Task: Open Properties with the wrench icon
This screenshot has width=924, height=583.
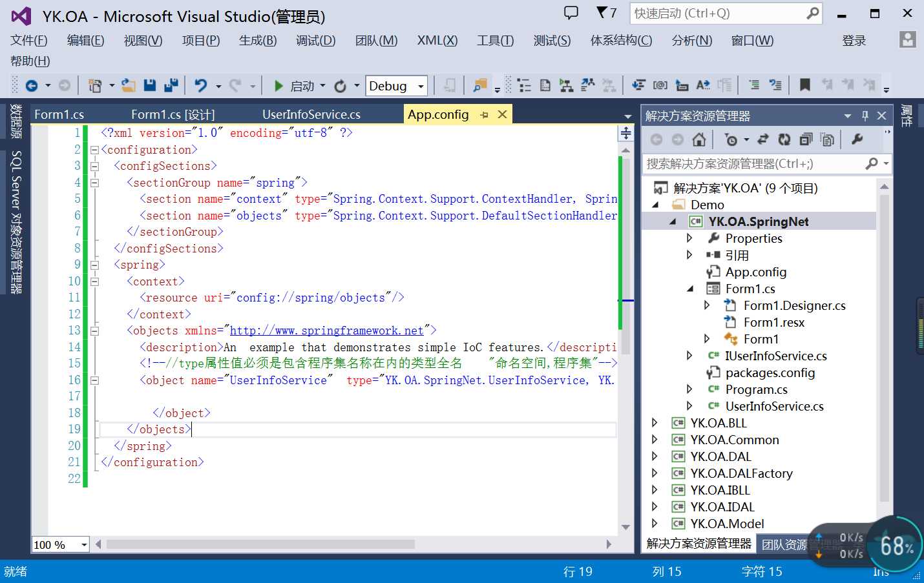Action: (857, 139)
